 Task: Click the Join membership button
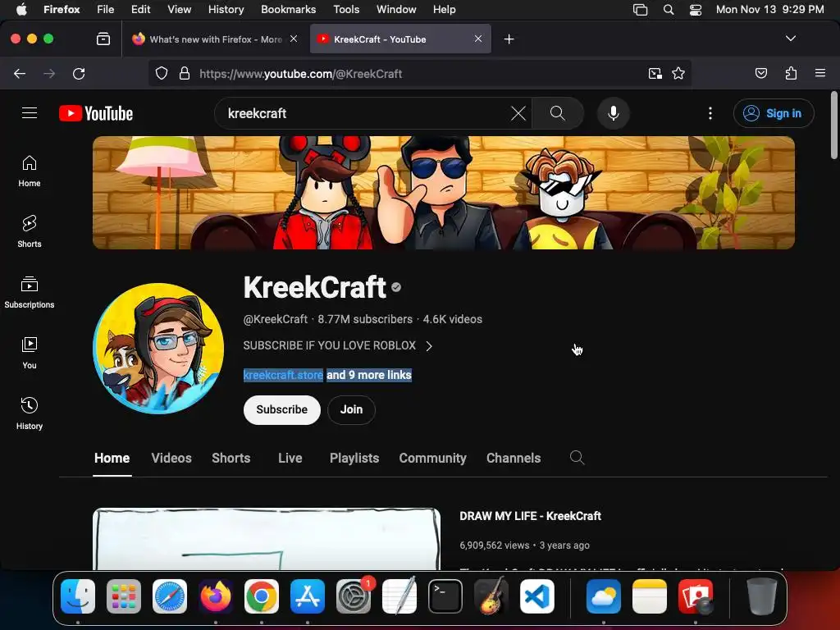coord(351,410)
